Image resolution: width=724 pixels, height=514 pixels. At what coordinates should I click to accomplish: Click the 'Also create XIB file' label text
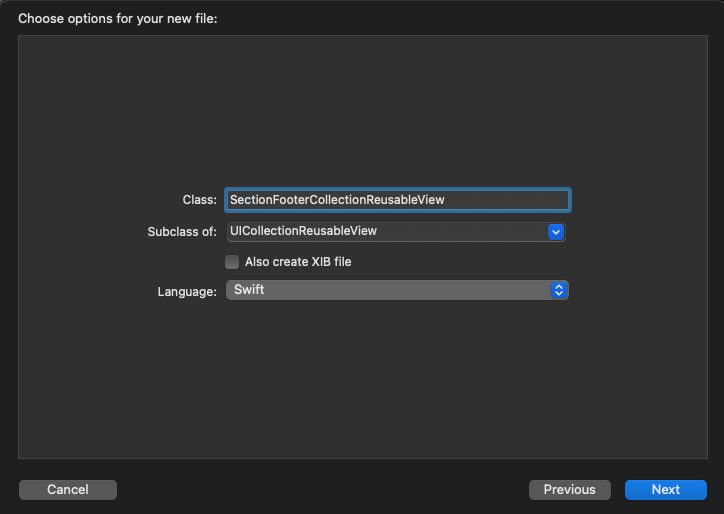click(298, 262)
